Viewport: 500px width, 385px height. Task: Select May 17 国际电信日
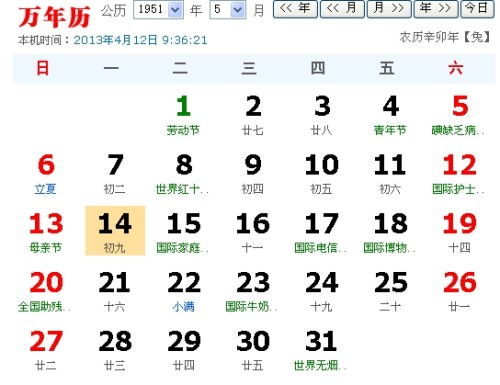click(x=322, y=232)
